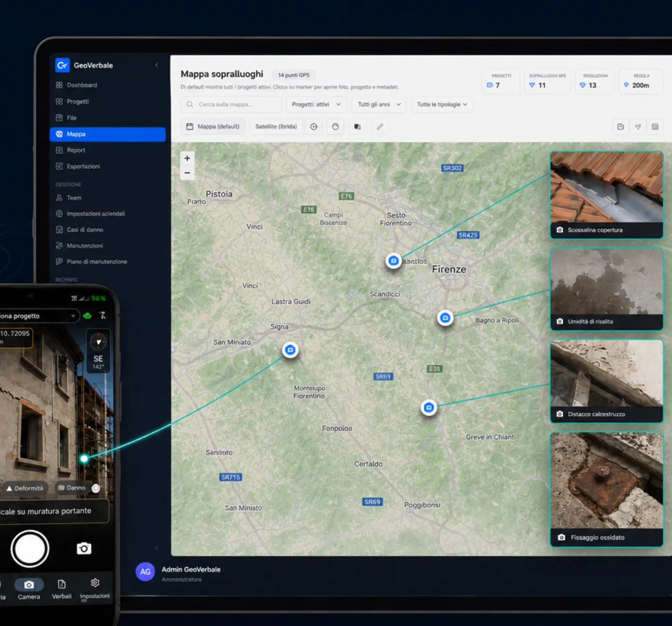
Task: Click the Progetti 7 stat card
Action: [x=501, y=81]
